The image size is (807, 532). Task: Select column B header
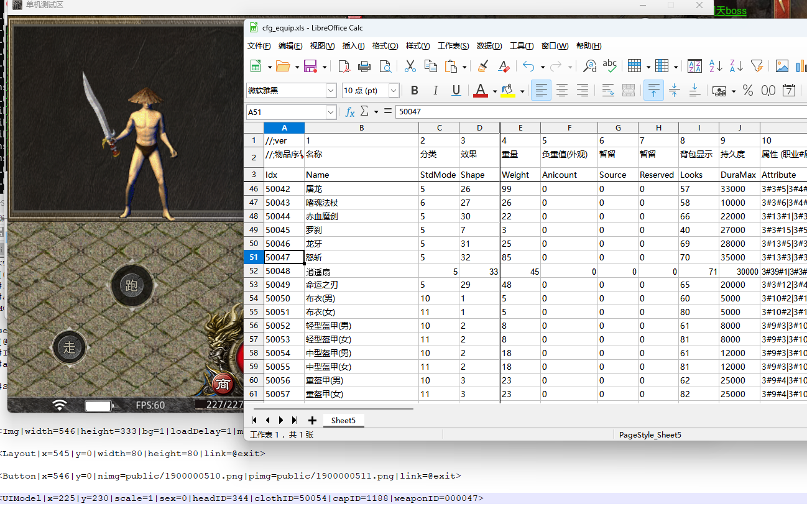(x=361, y=128)
